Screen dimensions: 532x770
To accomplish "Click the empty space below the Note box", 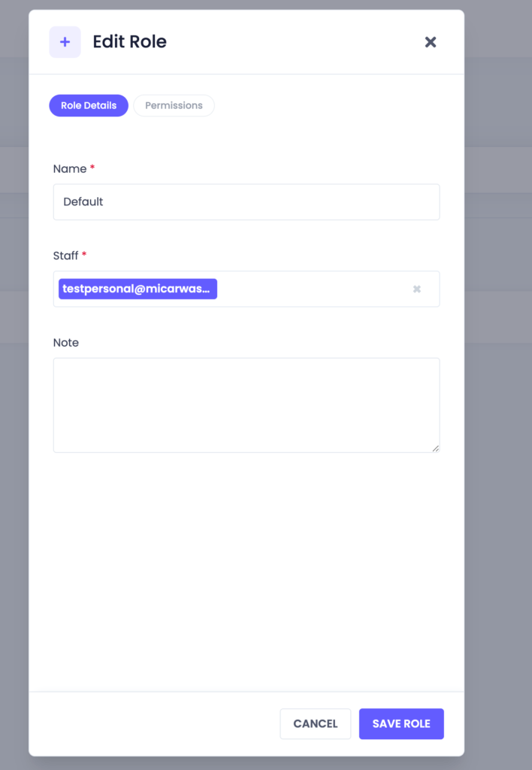I will point(246,571).
